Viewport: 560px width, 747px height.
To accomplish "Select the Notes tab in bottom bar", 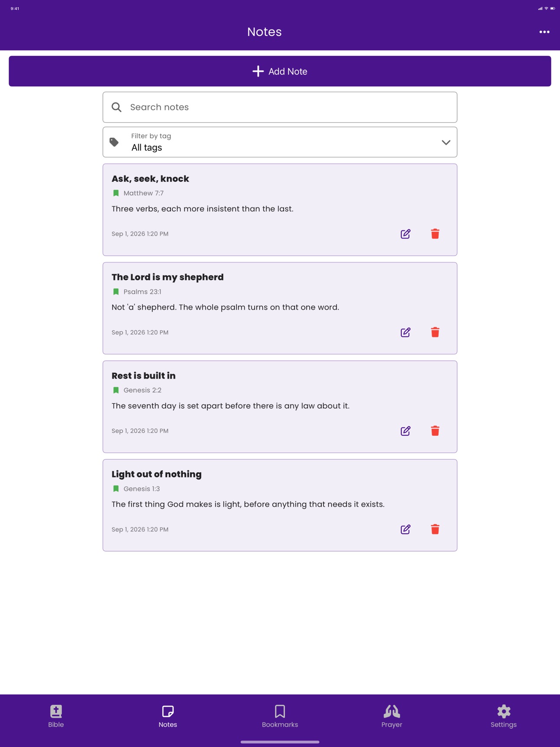I will tap(168, 716).
